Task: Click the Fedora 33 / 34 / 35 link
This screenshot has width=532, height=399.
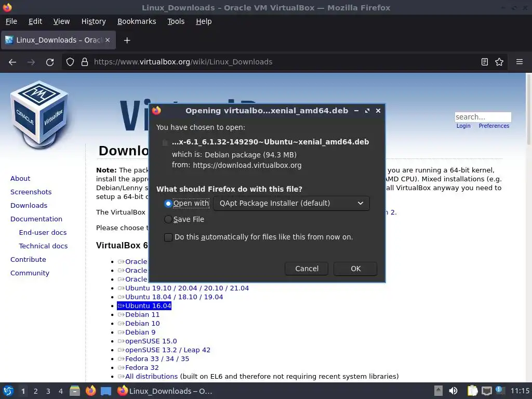Action: 157,358
